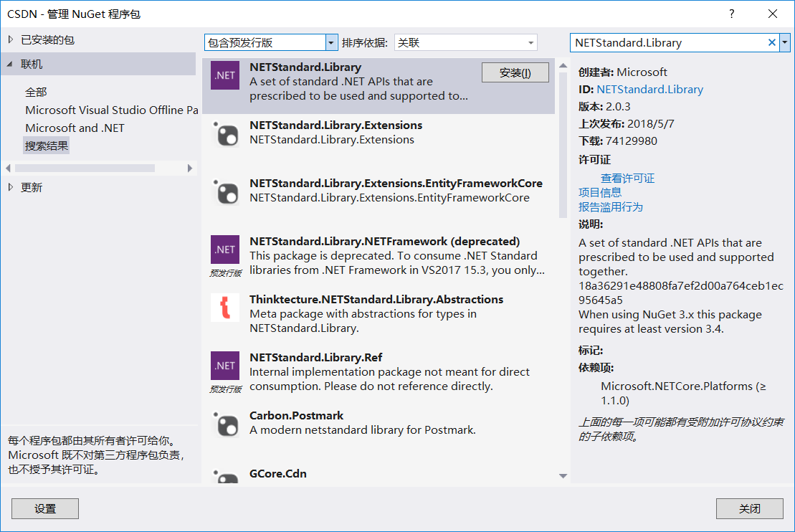
Task: Select the Carbon.Postmark package title
Action: point(296,415)
